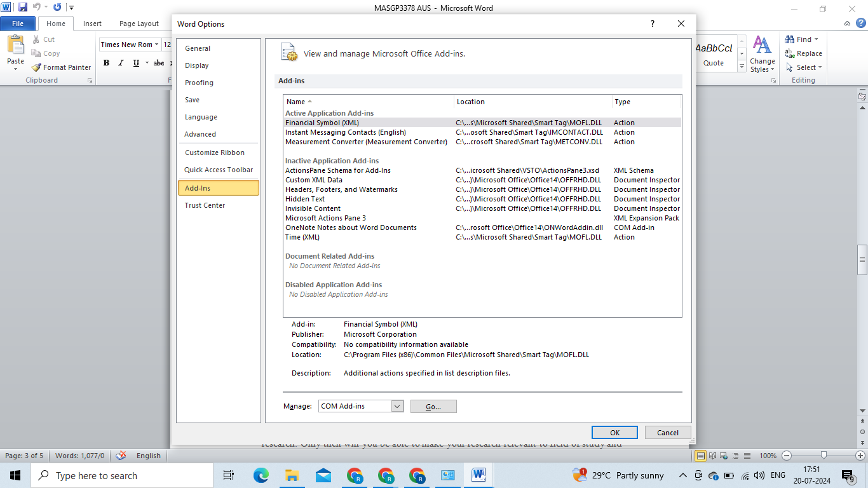Click Cancel in Word Options

pyautogui.click(x=668, y=432)
